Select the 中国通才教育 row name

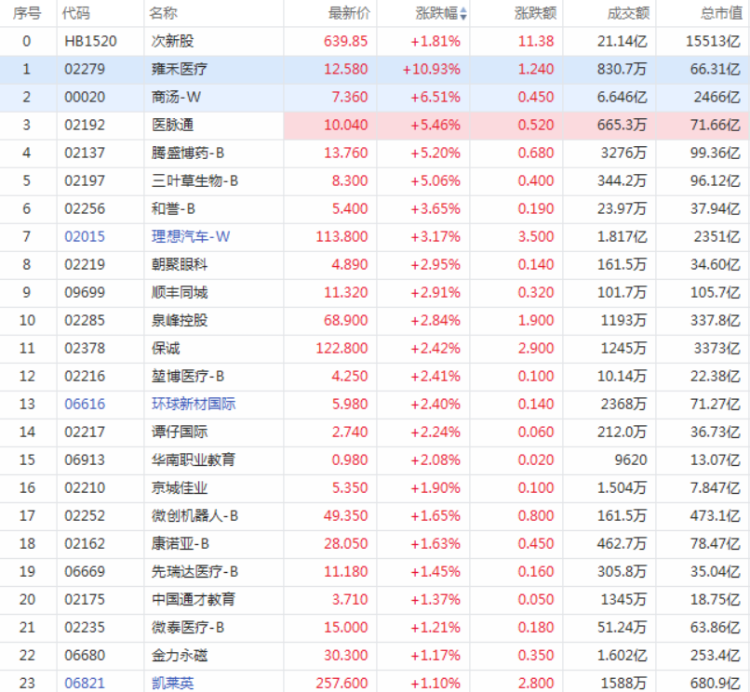(x=193, y=599)
